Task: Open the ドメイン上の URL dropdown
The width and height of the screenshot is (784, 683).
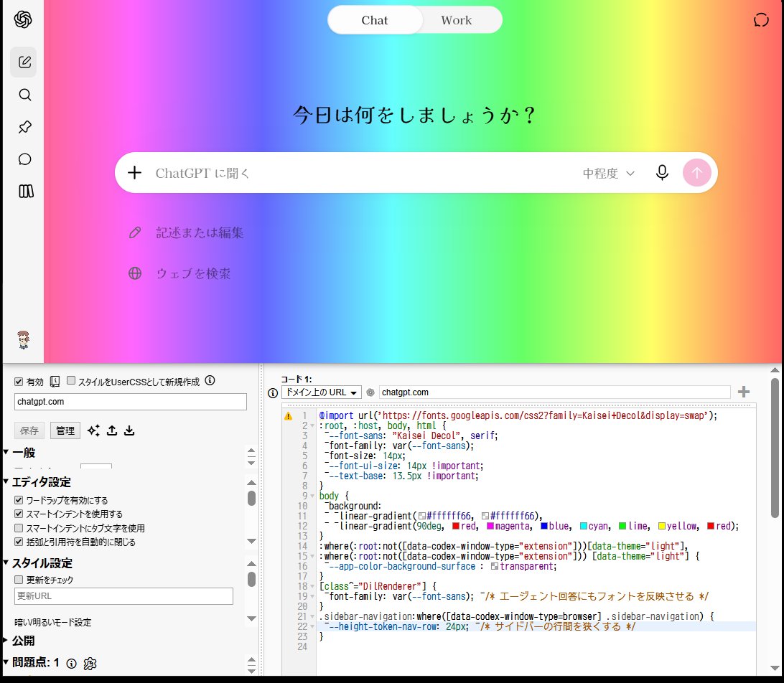Action: click(322, 392)
